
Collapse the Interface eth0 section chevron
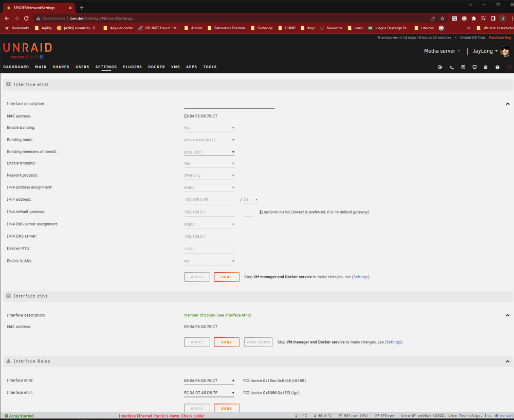507,104
